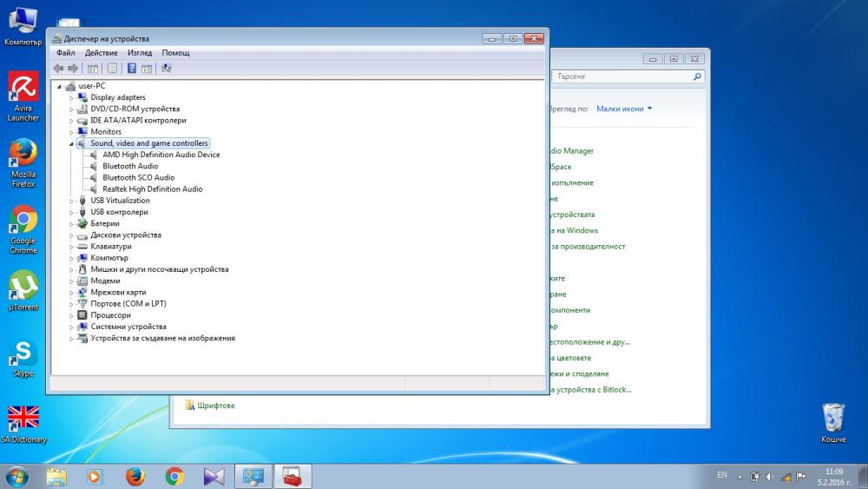
Task: Open the file explorer taskbar icon
Action: [56, 476]
